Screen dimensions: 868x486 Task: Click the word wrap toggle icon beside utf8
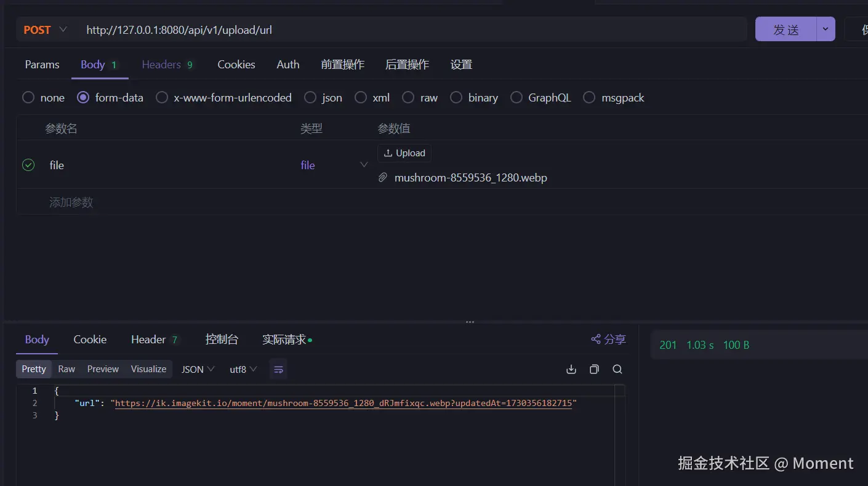[278, 369]
